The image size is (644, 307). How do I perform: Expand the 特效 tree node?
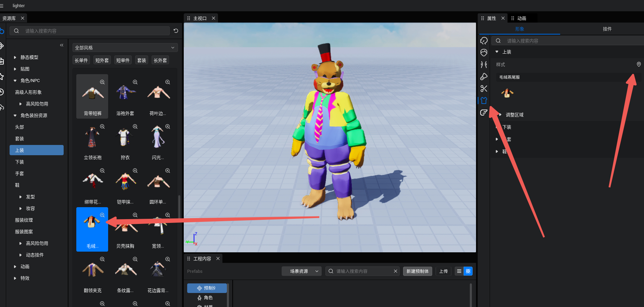(x=15, y=278)
